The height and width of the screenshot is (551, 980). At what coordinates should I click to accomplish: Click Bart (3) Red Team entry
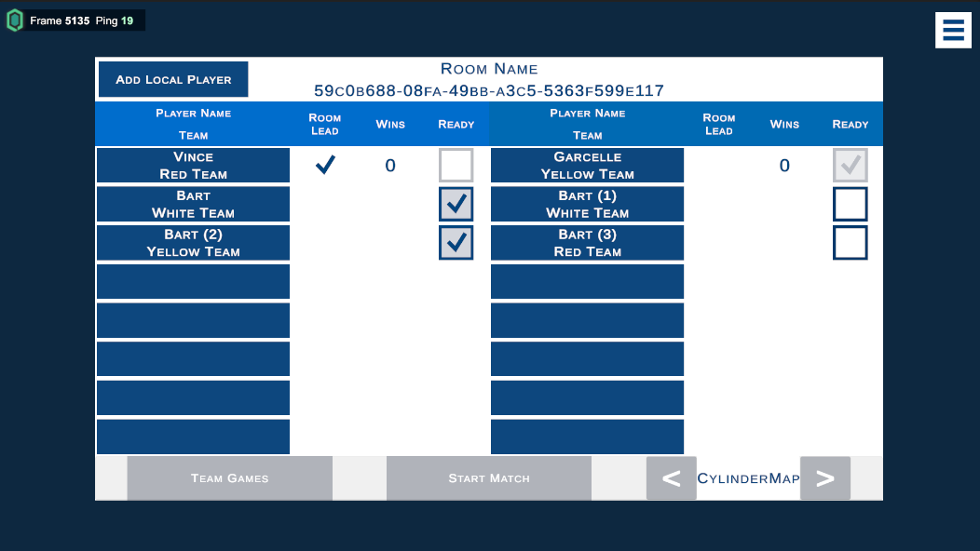(587, 243)
